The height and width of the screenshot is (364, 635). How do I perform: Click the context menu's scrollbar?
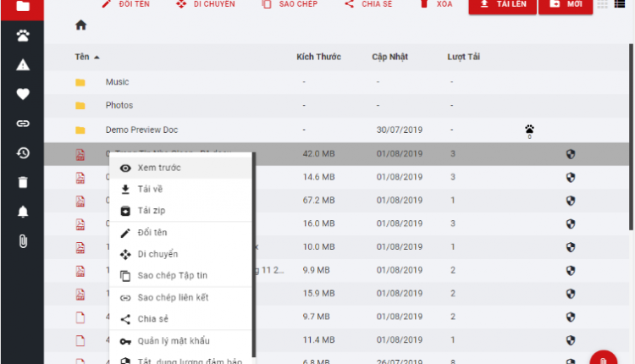tap(254, 255)
